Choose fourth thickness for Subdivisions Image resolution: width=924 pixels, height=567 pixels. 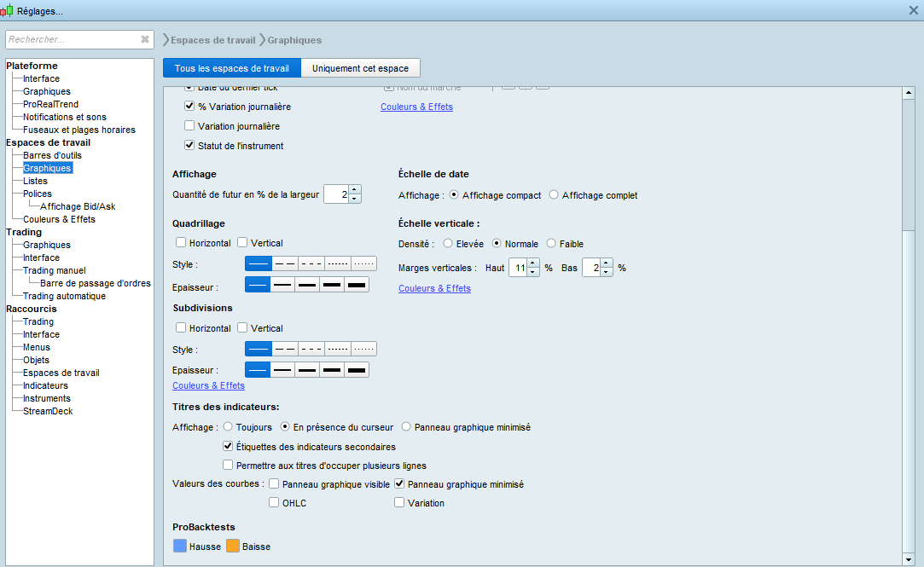coord(332,370)
